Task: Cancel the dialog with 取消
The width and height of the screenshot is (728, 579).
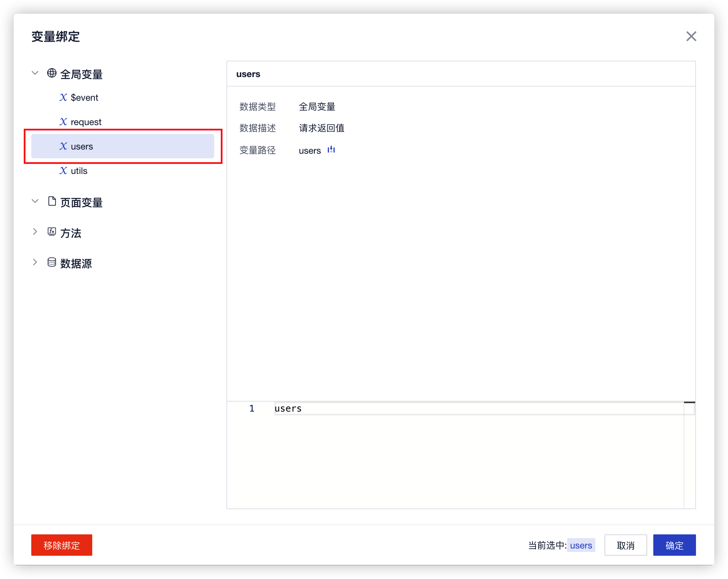Action: coord(625,545)
